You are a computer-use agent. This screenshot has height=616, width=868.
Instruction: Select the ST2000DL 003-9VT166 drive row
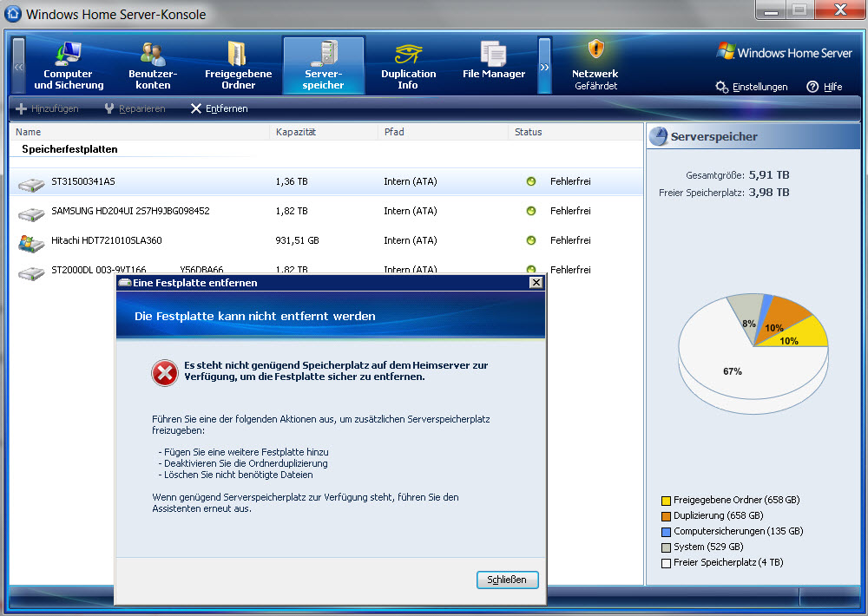click(x=326, y=270)
